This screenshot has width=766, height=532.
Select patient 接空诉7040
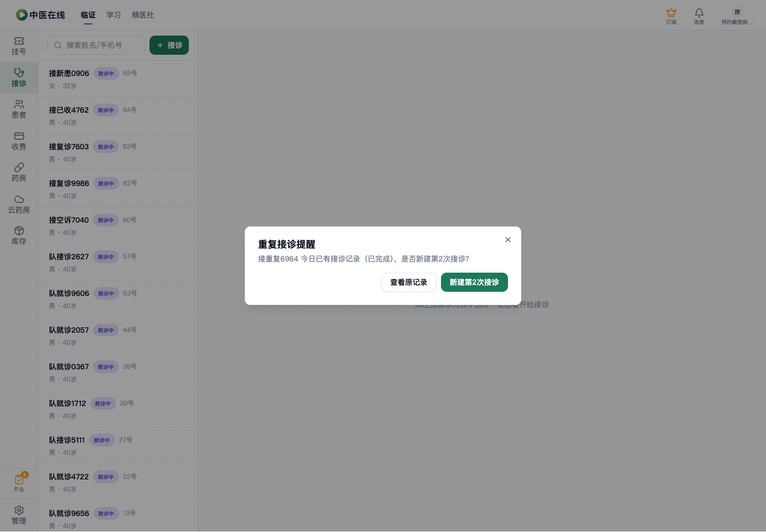[118, 225]
